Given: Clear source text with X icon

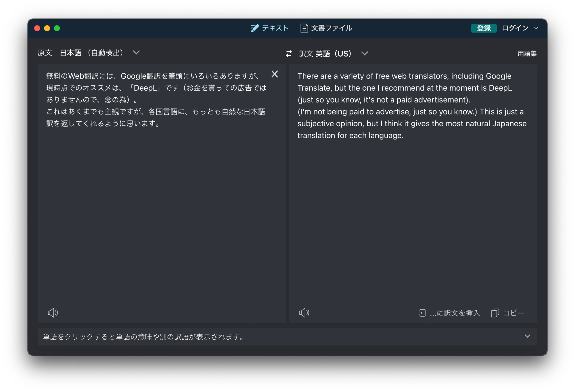Looking at the screenshot, I should point(275,74).
